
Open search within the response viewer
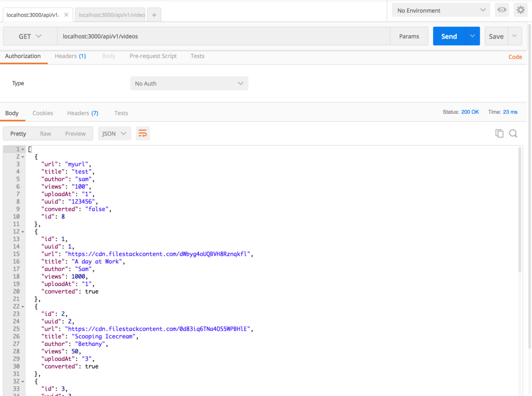pos(513,133)
